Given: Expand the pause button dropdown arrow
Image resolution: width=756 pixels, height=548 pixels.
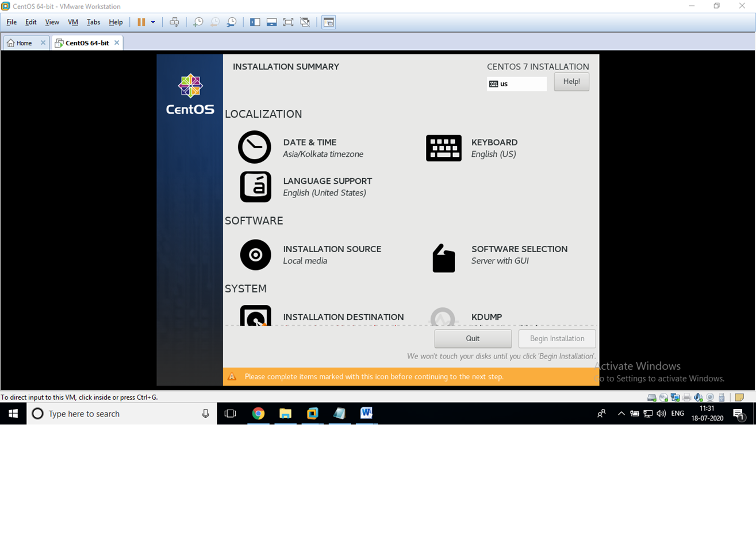Looking at the screenshot, I should pos(153,22).
